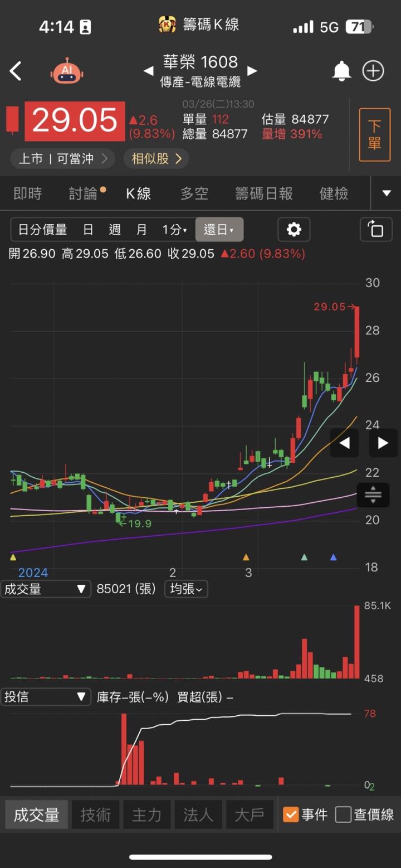
Task: Tap the 量增 391% value
Action: pyautogui.click(x=292, y=134)
